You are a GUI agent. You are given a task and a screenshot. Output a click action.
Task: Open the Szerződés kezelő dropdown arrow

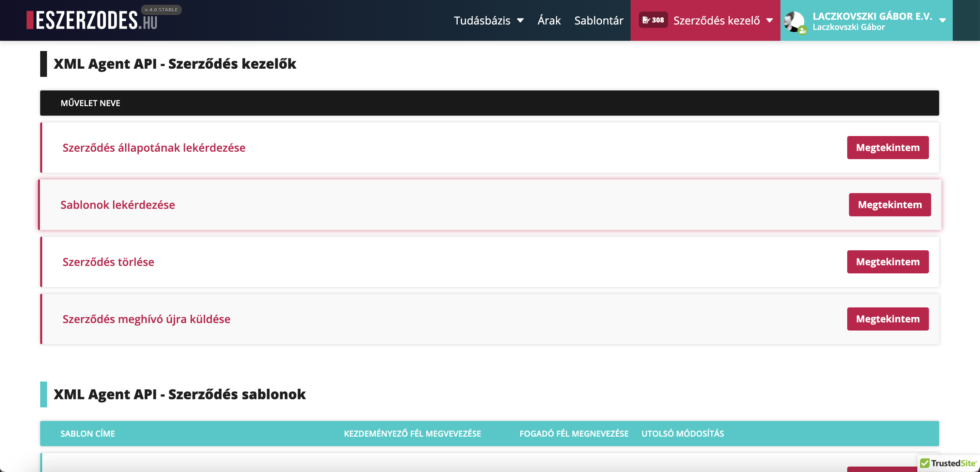coord(770,20)
